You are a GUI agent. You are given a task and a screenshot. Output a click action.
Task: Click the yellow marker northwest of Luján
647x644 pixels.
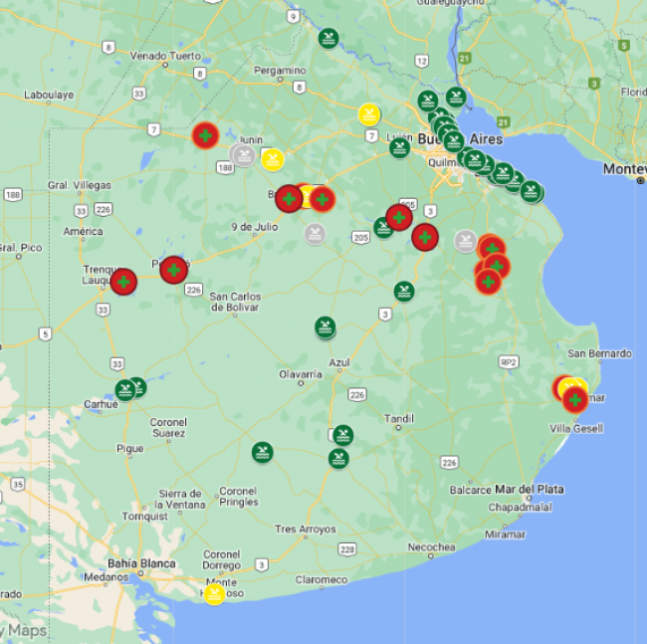pyautogui.click(x=368, y=113)
